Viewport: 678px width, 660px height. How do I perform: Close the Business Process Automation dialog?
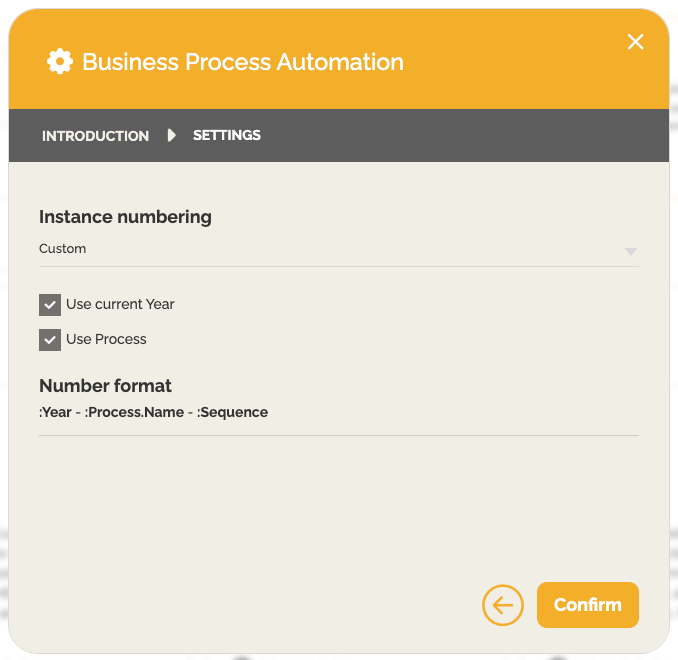(x=635, y=41)
